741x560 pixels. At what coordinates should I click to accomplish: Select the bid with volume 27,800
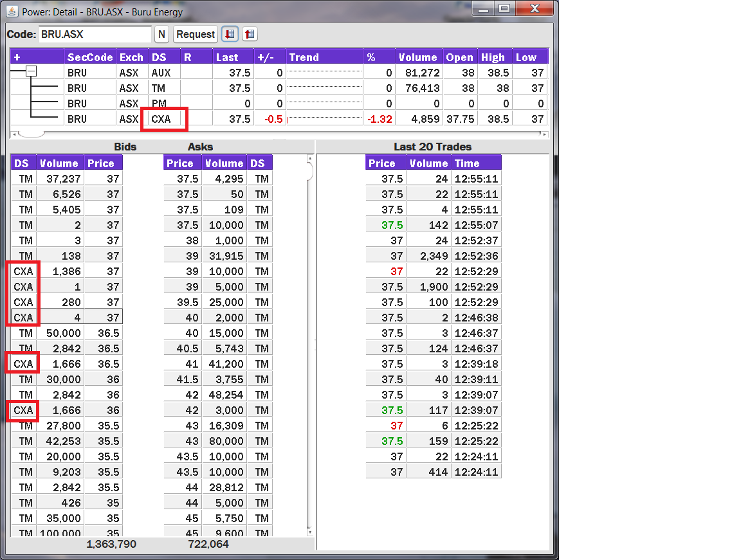point(67,426)
